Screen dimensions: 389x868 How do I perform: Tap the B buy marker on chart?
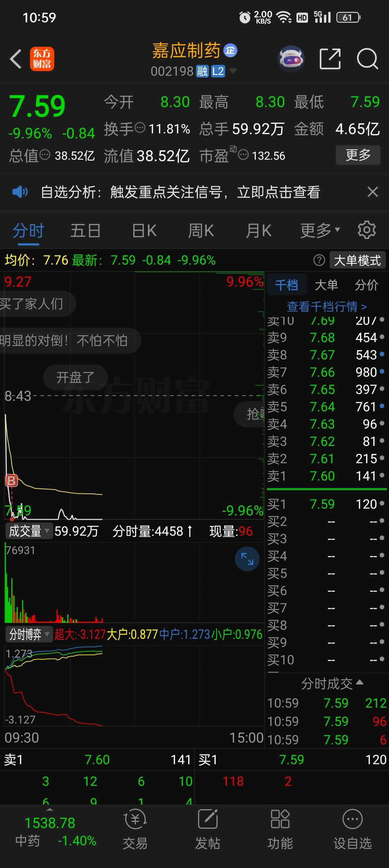[x=11, y=480]
